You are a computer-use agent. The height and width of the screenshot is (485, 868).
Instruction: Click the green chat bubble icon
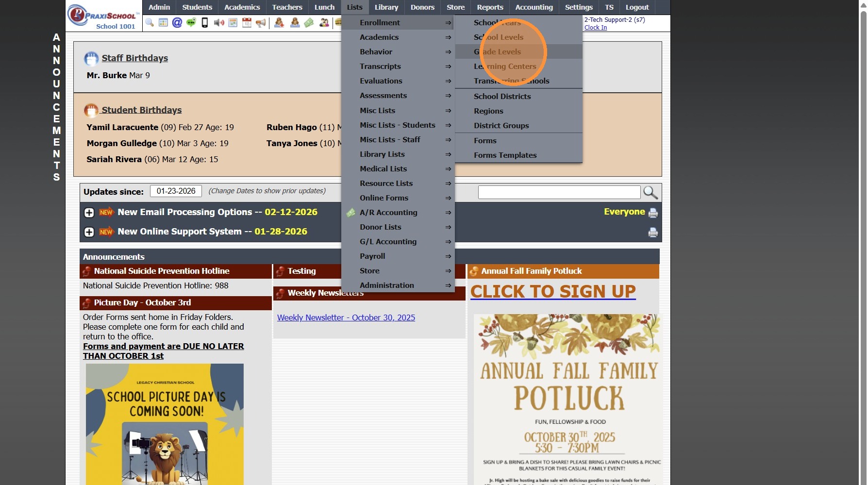point(191,22)
